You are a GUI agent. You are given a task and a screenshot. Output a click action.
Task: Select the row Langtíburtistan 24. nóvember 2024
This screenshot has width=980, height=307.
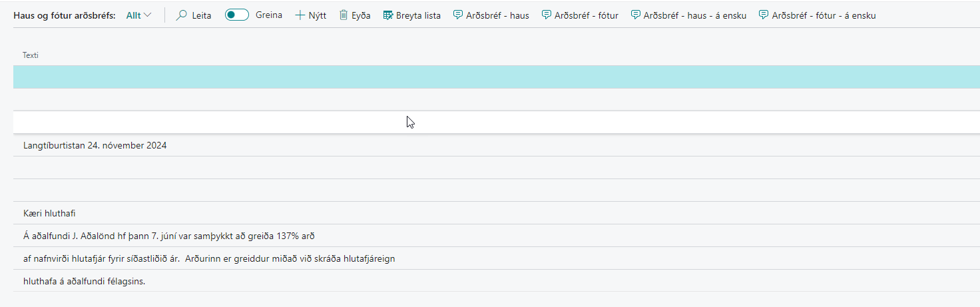click(x=95, y=145)
